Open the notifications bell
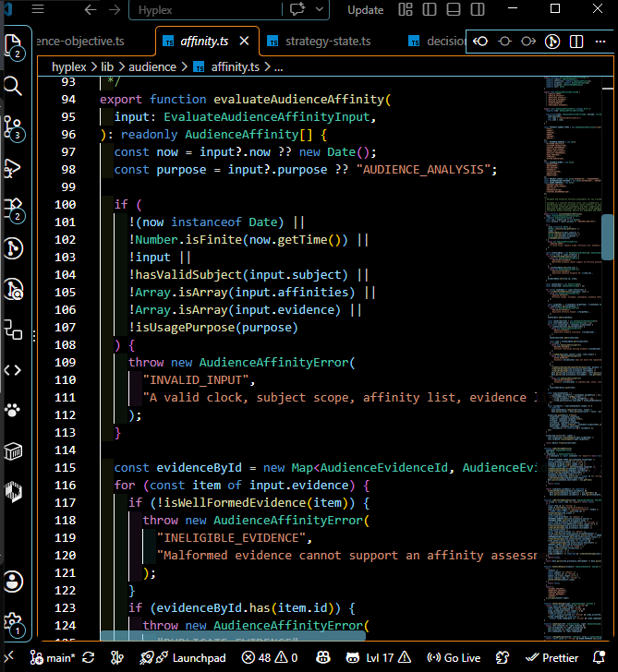The width and height of the screenshot is (618, 672). tap(599, 657)
